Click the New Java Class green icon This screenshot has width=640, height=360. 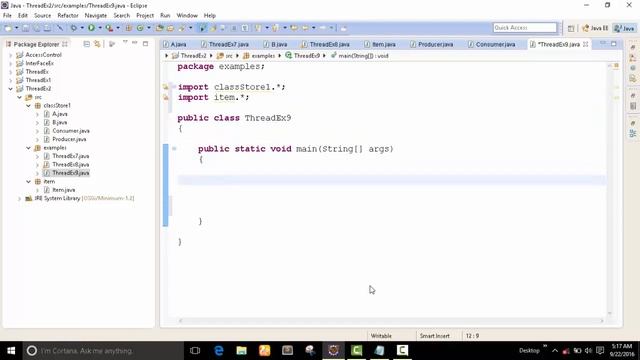[140, 28]
